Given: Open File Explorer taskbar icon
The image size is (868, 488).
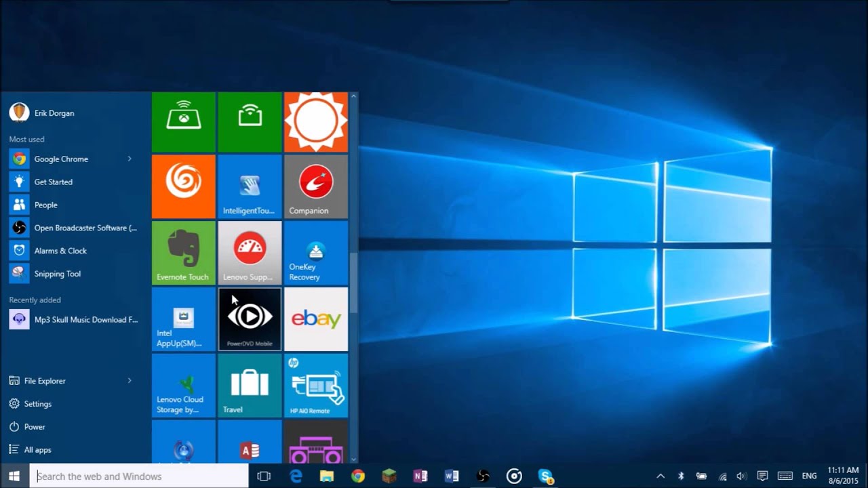Looking at the screenshot, I should (327, 476).
